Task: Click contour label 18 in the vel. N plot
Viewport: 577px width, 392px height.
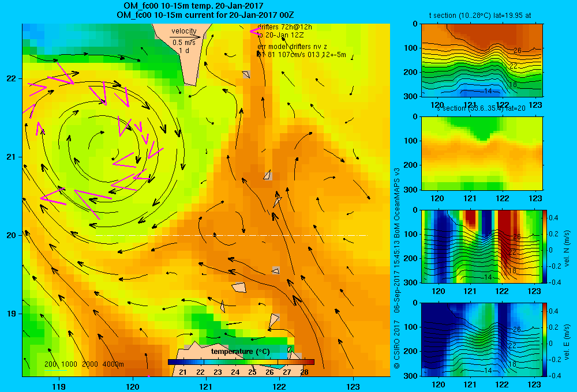Action: coord(512,270)
